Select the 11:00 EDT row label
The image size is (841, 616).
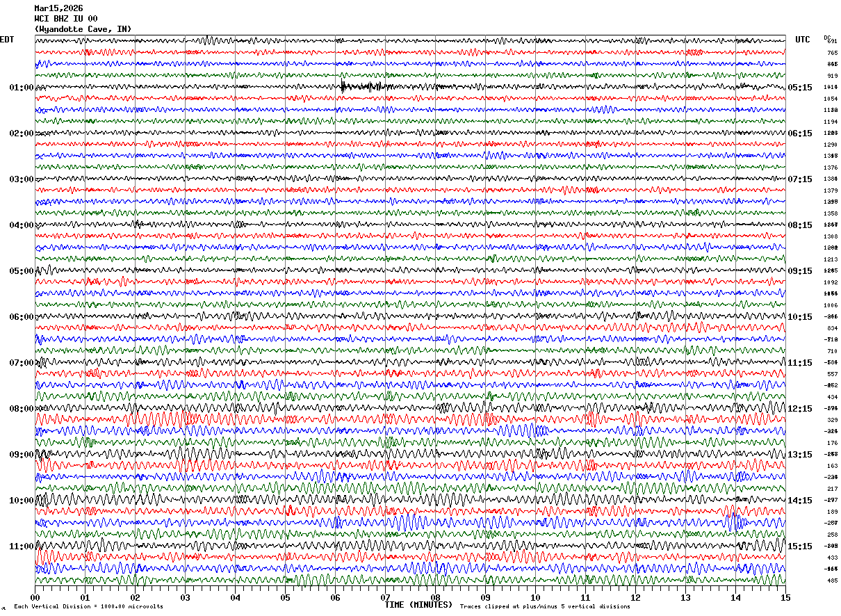coord(22,546)
